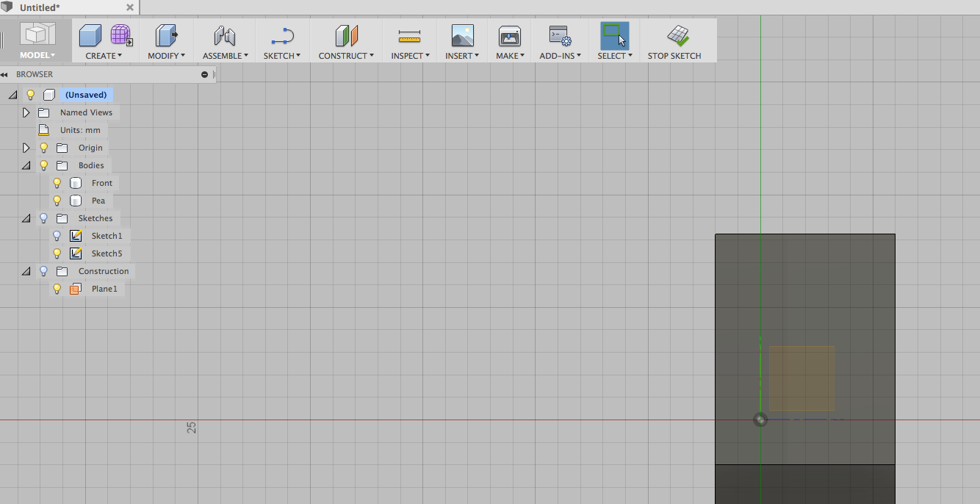980x504 pixels.
Task: Collapse the Browser panel with its arrow
Action: (x=6, y=74)
